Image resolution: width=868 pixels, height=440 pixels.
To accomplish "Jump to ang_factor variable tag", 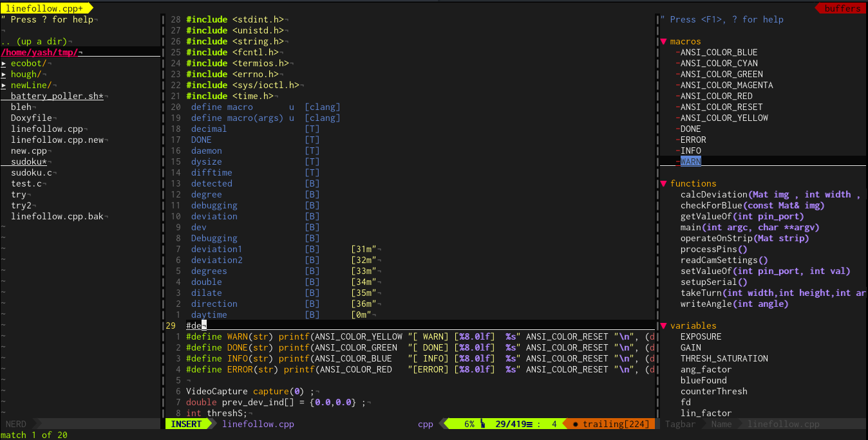I will point(706,369).
